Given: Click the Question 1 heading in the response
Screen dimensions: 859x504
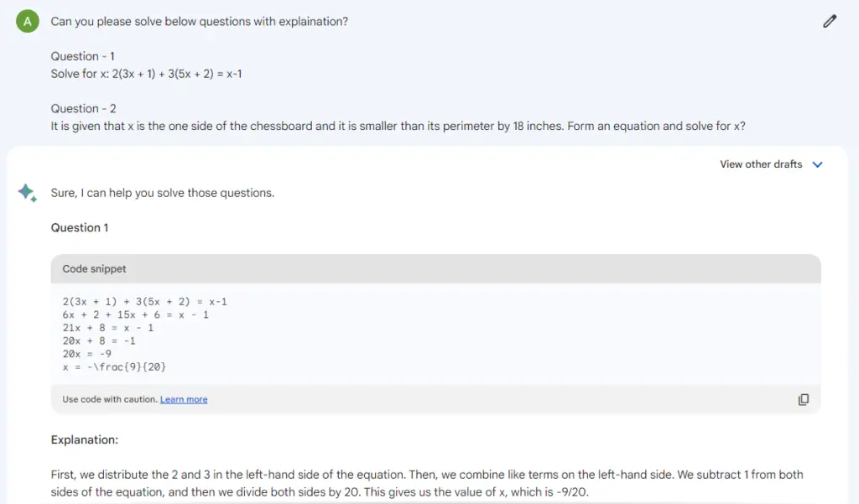Looking at the screenshot, I should (x=80, y=227).
